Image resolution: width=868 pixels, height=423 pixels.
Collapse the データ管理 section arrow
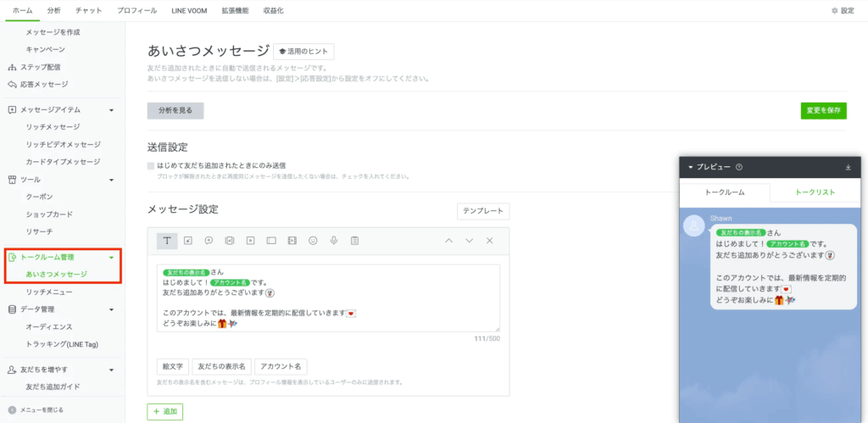point(111,309)
